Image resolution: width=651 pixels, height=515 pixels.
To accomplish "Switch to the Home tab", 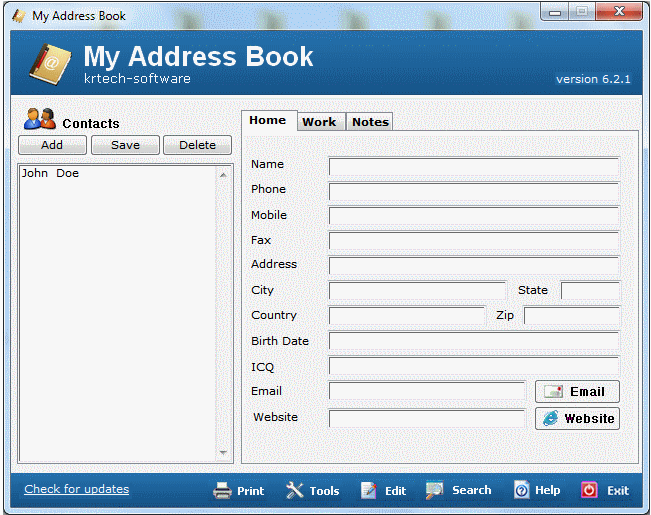I will (x=268, y=120).
